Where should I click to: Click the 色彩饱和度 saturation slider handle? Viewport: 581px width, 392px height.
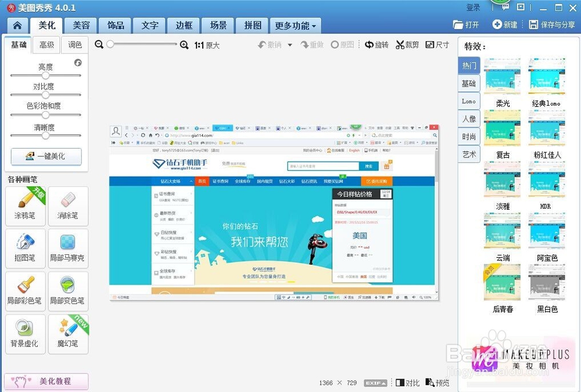click(x=45, y=115)
